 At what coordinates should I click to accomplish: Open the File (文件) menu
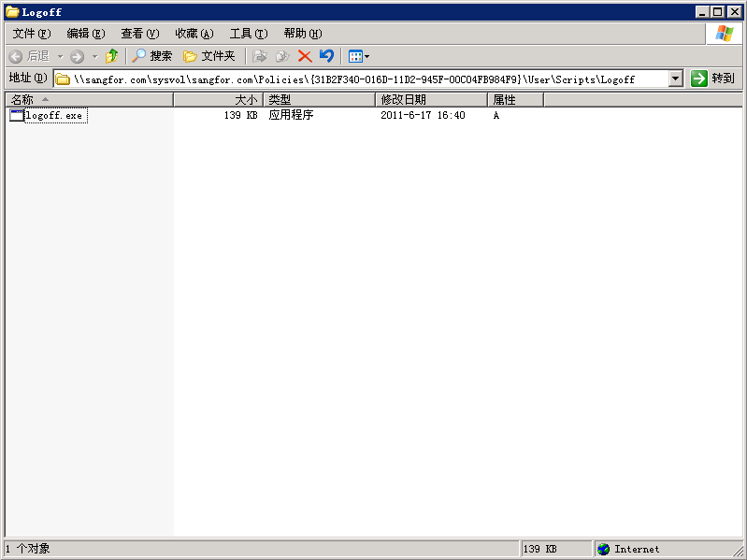point(31,34)
